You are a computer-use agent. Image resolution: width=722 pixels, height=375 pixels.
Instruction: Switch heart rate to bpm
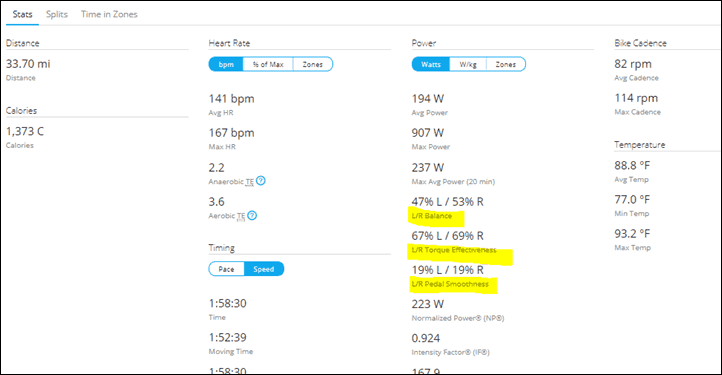(226, 64)
